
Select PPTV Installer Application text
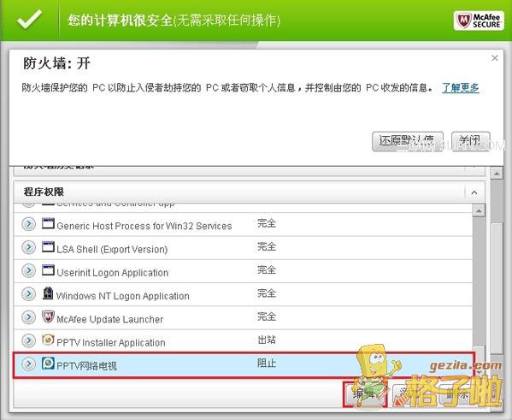pyautogui.click(x=111, y=342)
